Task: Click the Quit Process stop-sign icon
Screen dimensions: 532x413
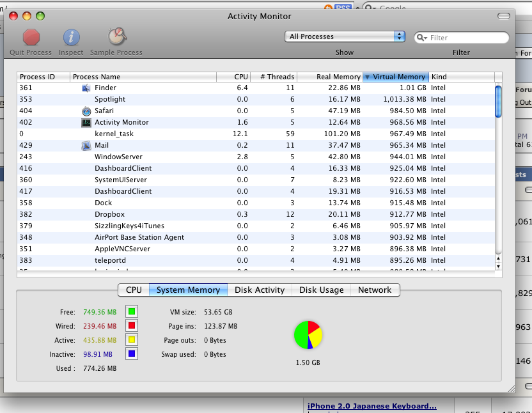Action: point(31,37)
